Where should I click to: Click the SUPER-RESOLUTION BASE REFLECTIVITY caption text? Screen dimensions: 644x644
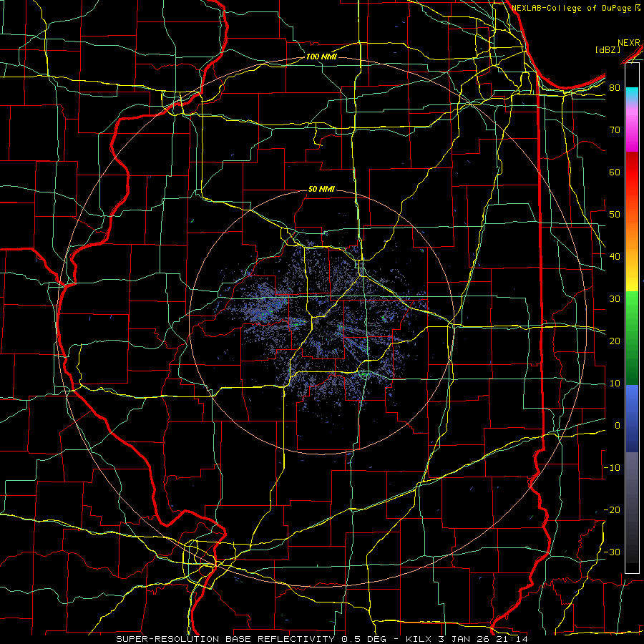tap(225, 639)
